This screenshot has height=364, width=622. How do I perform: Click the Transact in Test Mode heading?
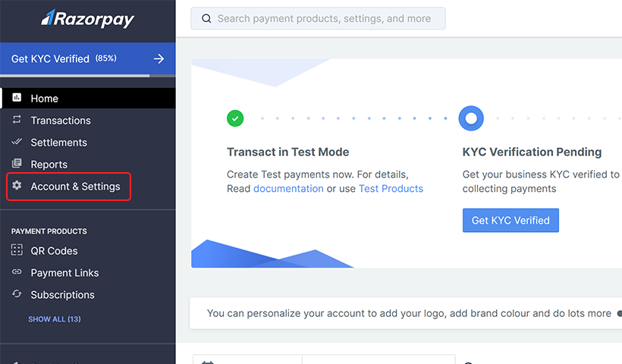[x=288, y=152]
